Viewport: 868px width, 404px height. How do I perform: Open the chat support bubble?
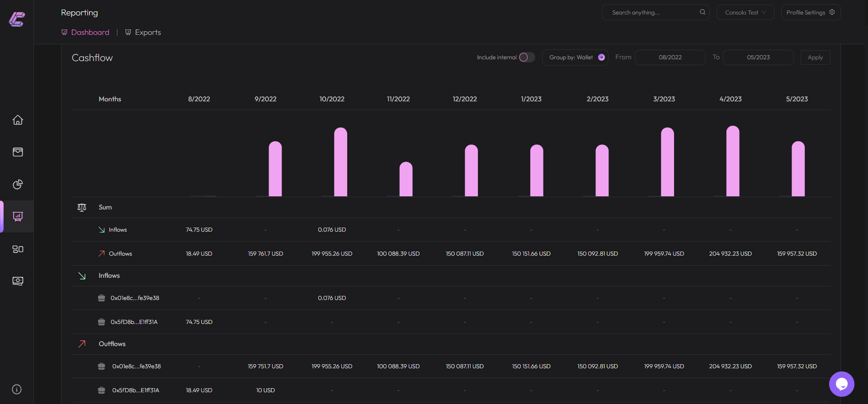(841, 384)
